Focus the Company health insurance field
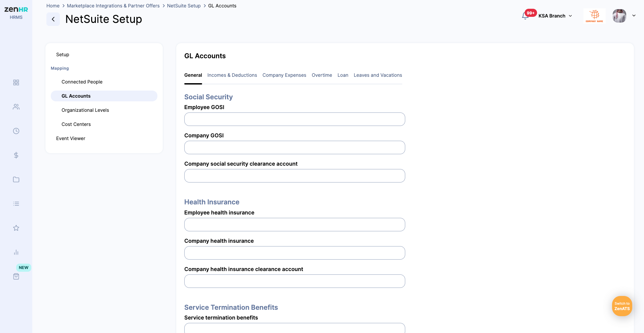644x333 pixels. click(x=295, y=253)
